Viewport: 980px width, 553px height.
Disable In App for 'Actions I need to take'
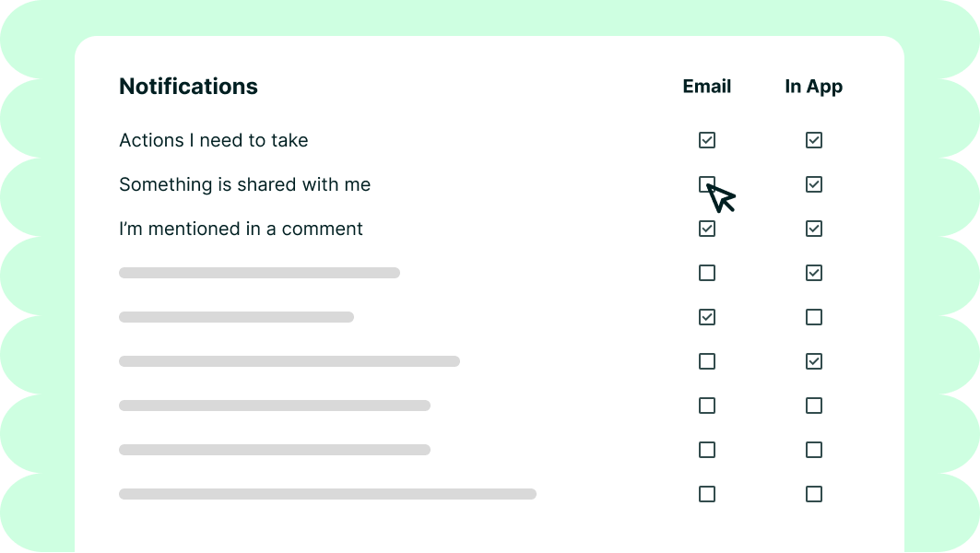tap(814, 140)
